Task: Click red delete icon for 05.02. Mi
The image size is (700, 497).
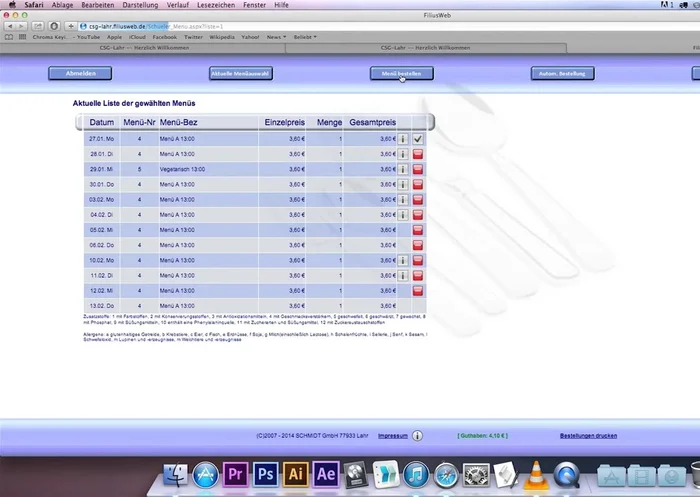Action: click(x=418, y=230)
